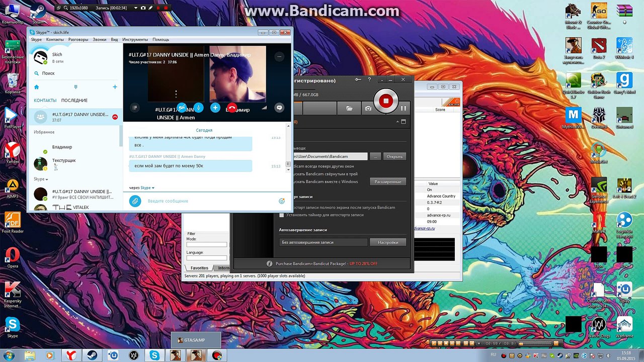Open Bandicam help question mark
644x362 pixels.
(x=369, y=79)
